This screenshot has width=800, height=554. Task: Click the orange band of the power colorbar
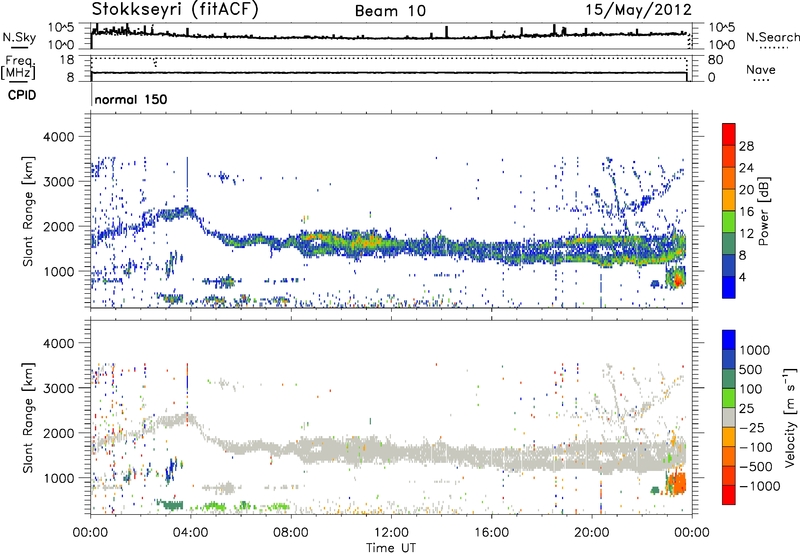tap(729, 179)
